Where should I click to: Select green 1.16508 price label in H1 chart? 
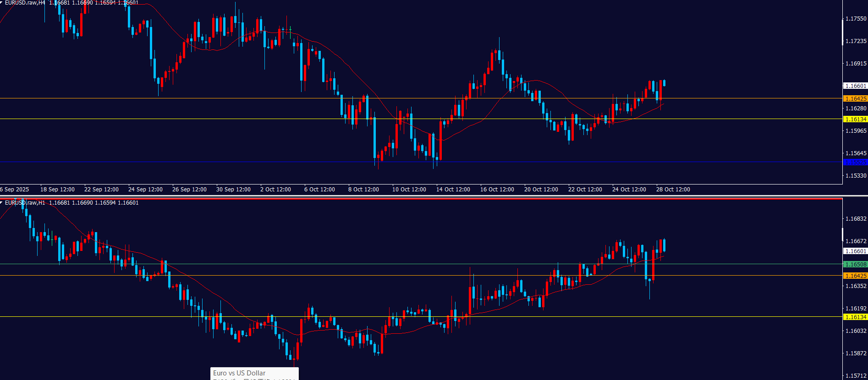coord(855,264)
